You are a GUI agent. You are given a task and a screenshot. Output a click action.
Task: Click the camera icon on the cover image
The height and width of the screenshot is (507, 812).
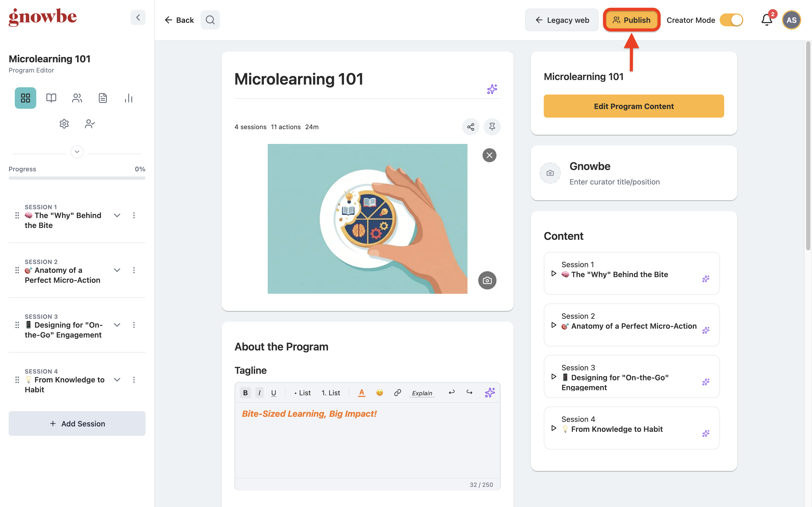tap(487, 280)
